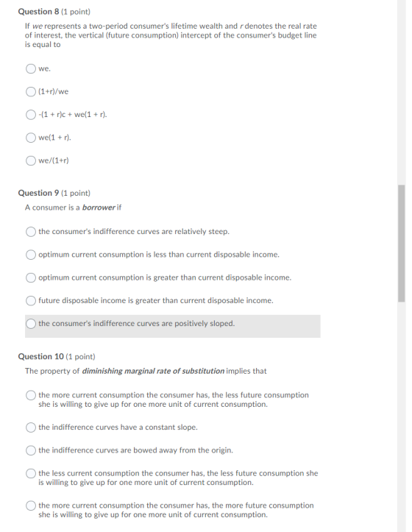This screenshot has width=412, height=532.
Task: Select the answer 'we.' for Question 8
Action: (31, 69)
